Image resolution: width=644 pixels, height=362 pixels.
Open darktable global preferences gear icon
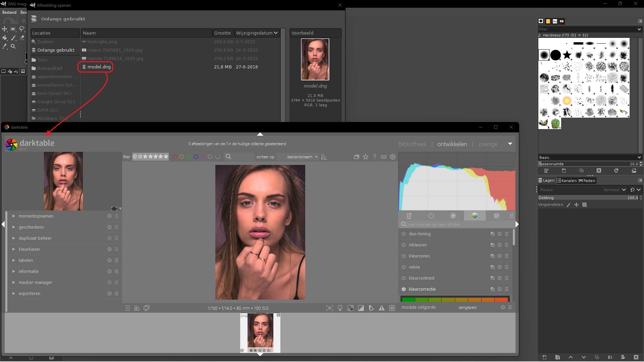392,157
